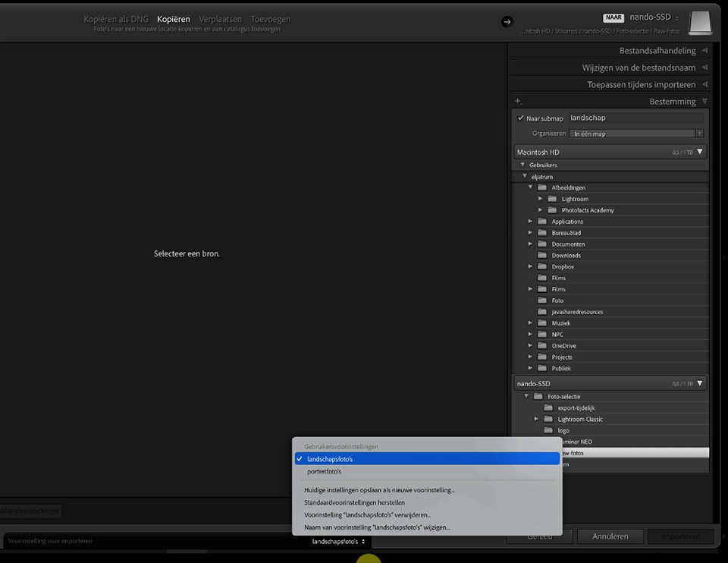728x563 pixels.
Task: Choose Standaardvoorinstellingen herstellen
Action: pyautogui.click(x=427, y=502)
